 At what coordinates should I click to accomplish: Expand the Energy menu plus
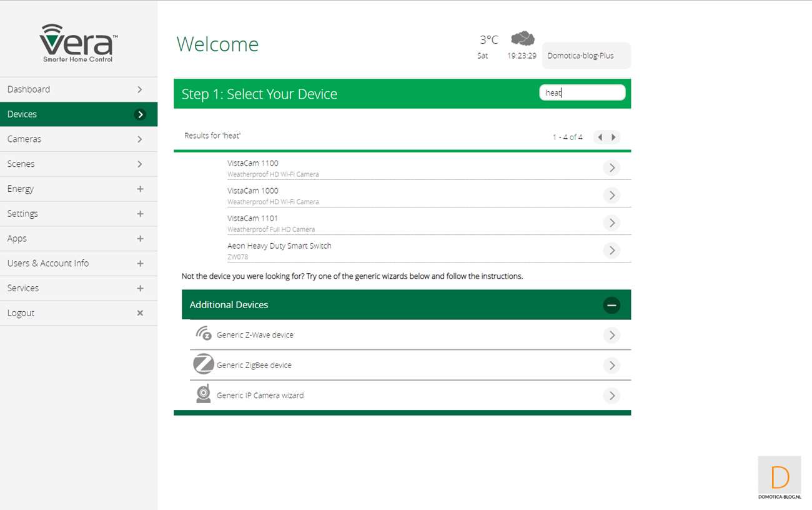coord(140,189)
